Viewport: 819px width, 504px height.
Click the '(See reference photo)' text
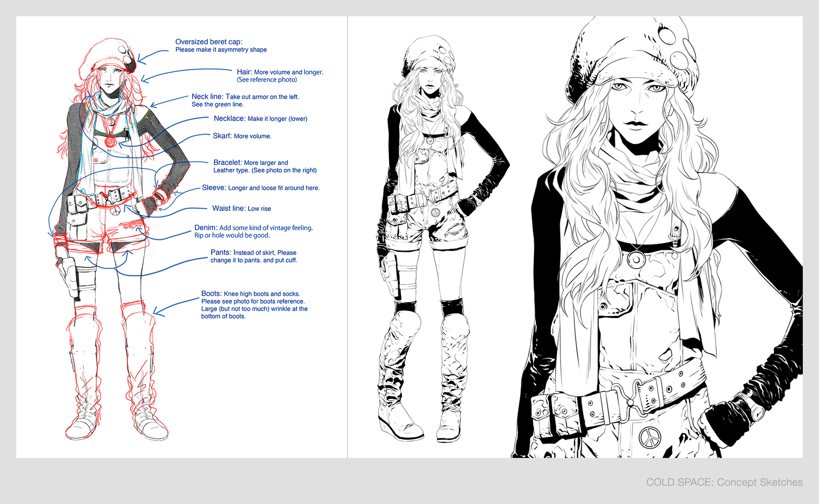267,80
